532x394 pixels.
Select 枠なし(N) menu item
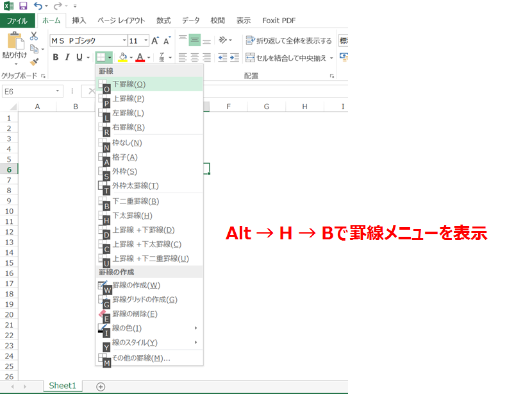pos(149,142)
